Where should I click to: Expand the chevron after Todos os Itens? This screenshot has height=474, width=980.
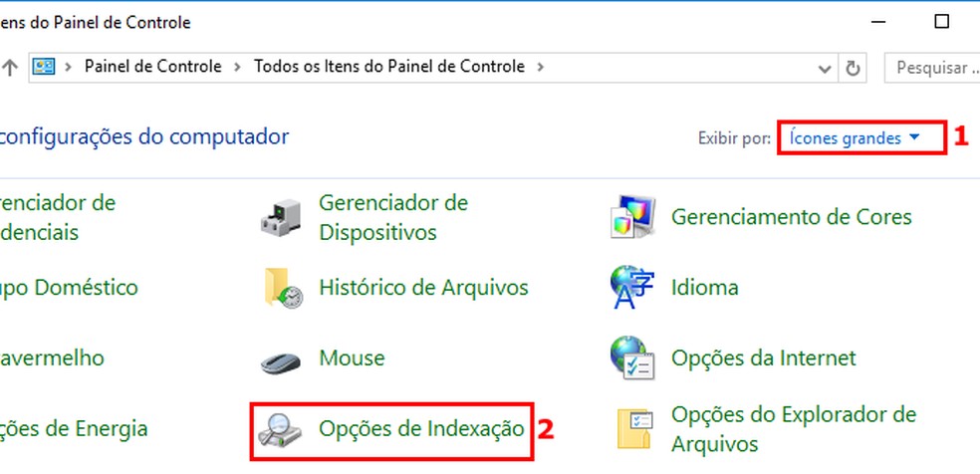click(540, 67)
